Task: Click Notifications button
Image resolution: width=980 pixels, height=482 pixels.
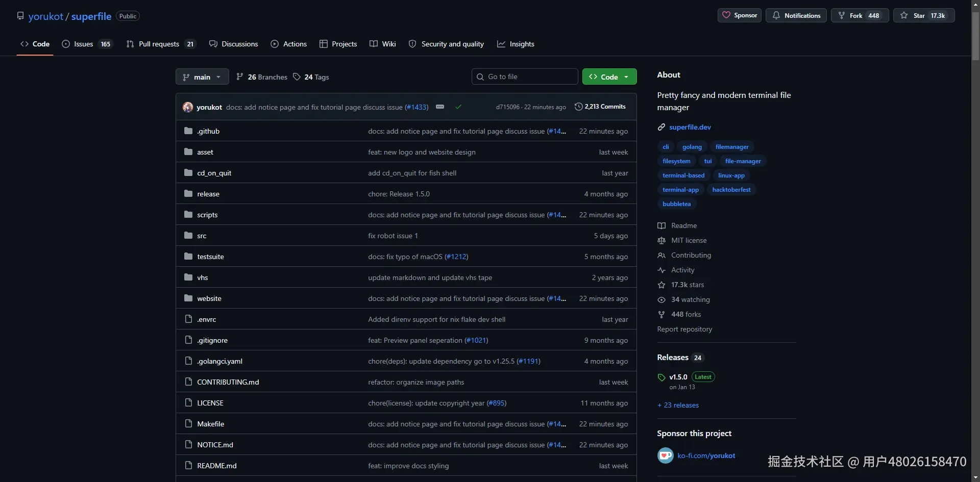Action: (x=796, y=15)
